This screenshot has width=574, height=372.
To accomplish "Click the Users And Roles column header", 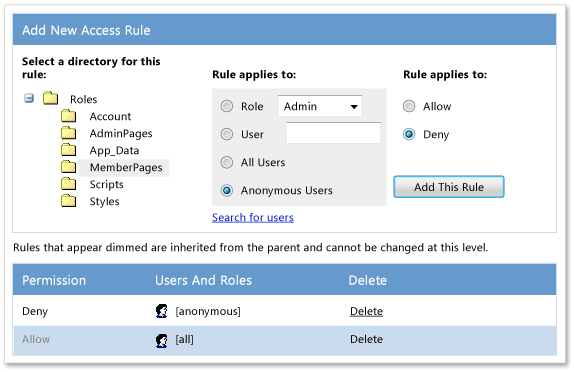I will coord(203,280).
